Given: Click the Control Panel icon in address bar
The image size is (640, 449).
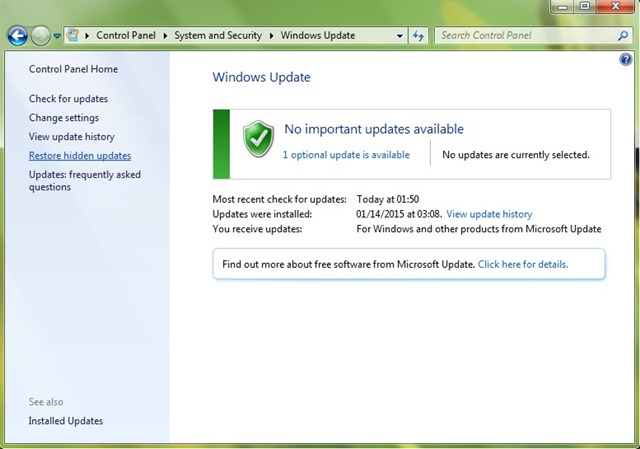Looking at the screenshot, I should (73, 35).
